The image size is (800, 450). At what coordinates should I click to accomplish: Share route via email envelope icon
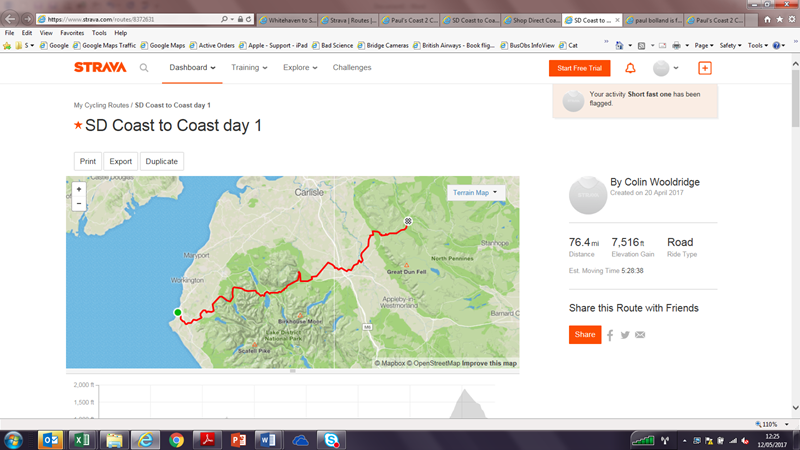[x=640, y=335]
